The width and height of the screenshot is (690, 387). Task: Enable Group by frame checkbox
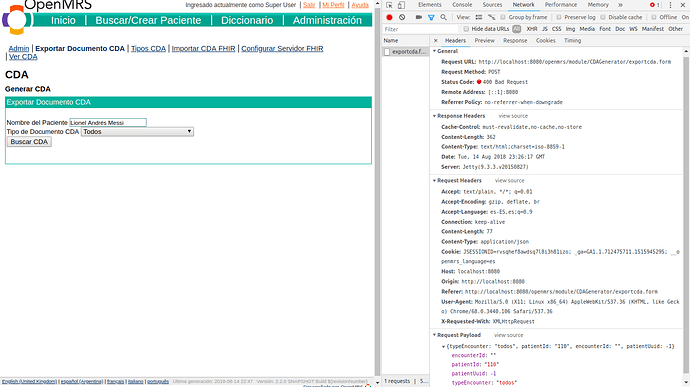[x=503, y=17]
